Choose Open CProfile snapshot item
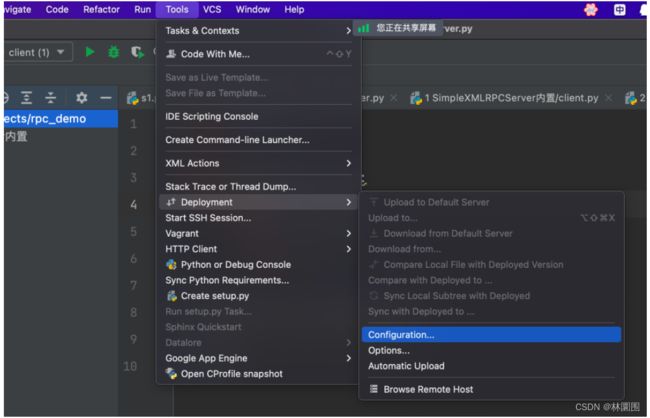 click(258, 374)
